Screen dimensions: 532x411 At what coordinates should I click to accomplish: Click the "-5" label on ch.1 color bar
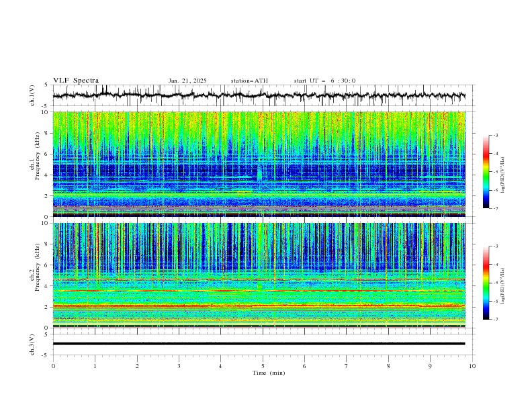pos(496,172)
